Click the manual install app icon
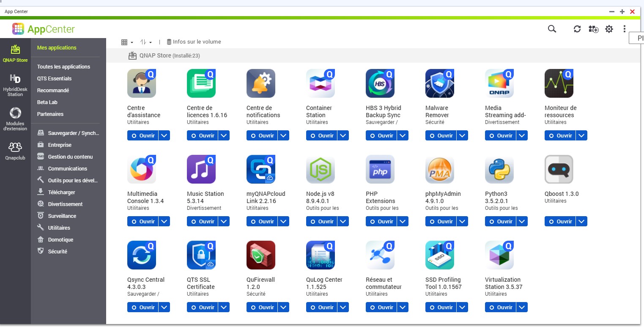The width and height of the screenshot is (644, 327). pyautogui.click(x=593, y=29)
